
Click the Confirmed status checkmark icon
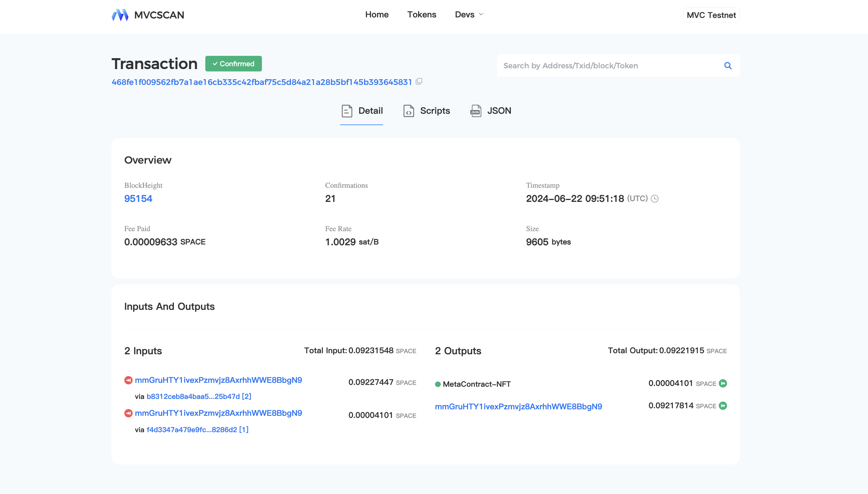click(216, 64)
